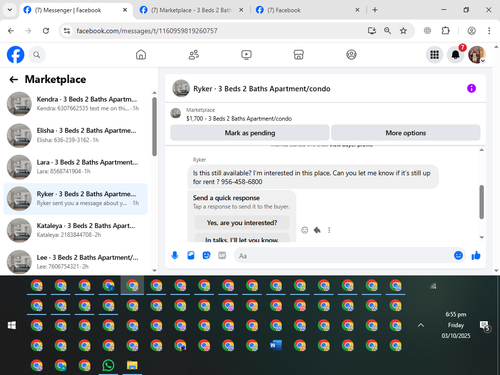The image size is (500, 375).
Task: Choose a sticker icon in composer
Action: point(206,256)
